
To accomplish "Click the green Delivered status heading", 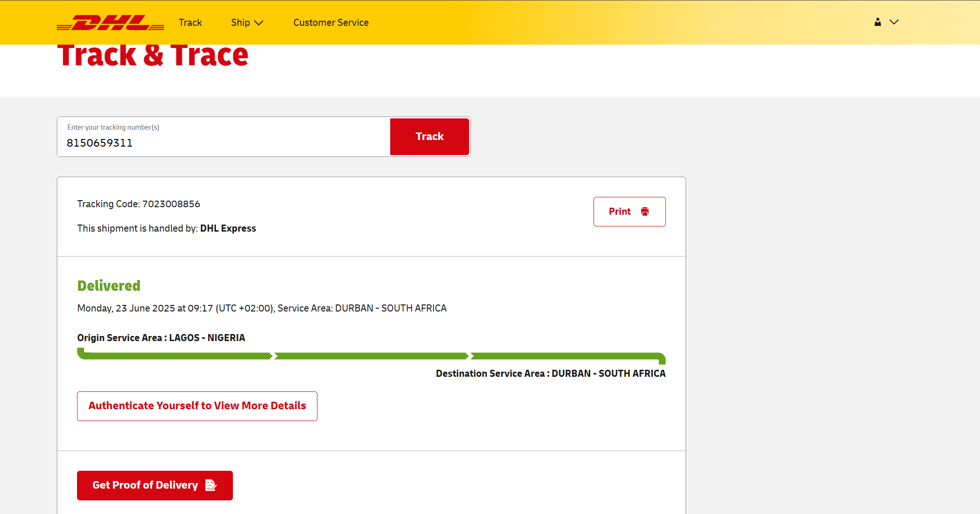I will [x=109, y=286].
